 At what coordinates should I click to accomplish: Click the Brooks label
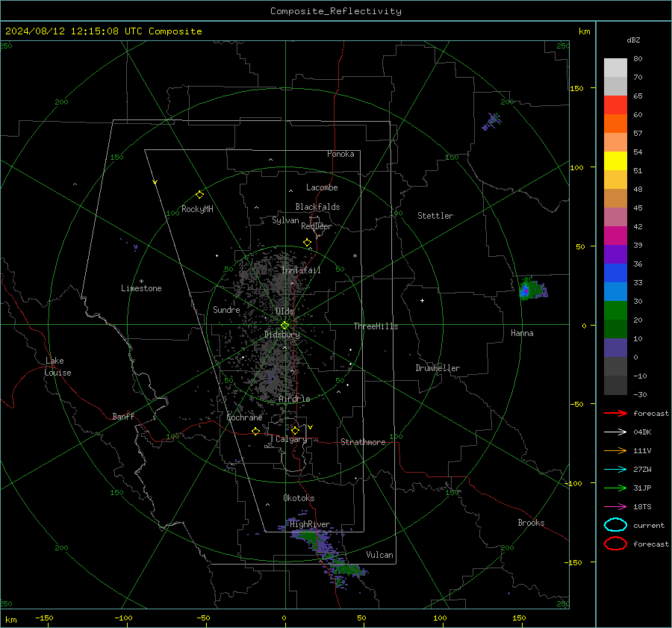[531, 523]
